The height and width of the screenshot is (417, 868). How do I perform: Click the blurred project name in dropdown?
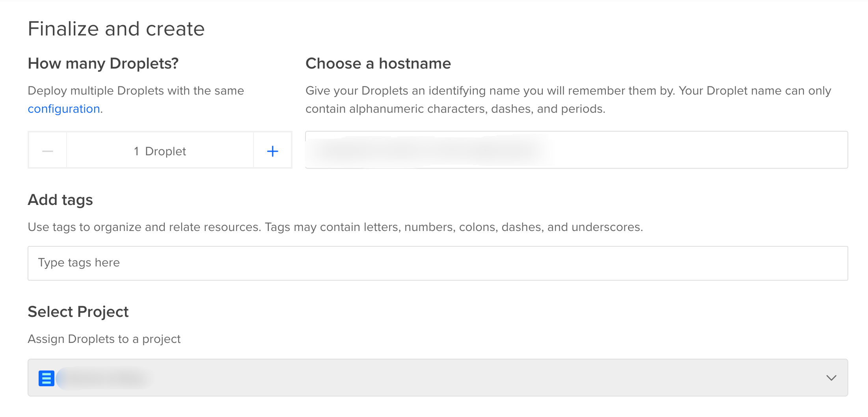(105, 378)
